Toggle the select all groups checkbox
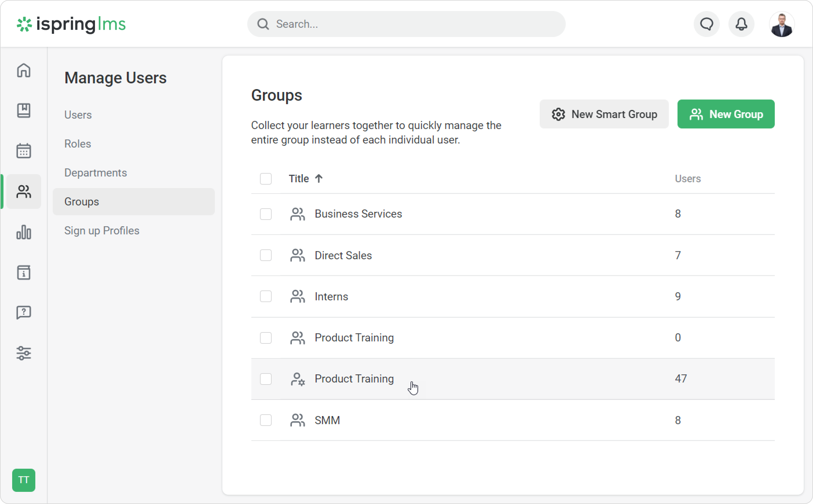 [x=265, y=179]
